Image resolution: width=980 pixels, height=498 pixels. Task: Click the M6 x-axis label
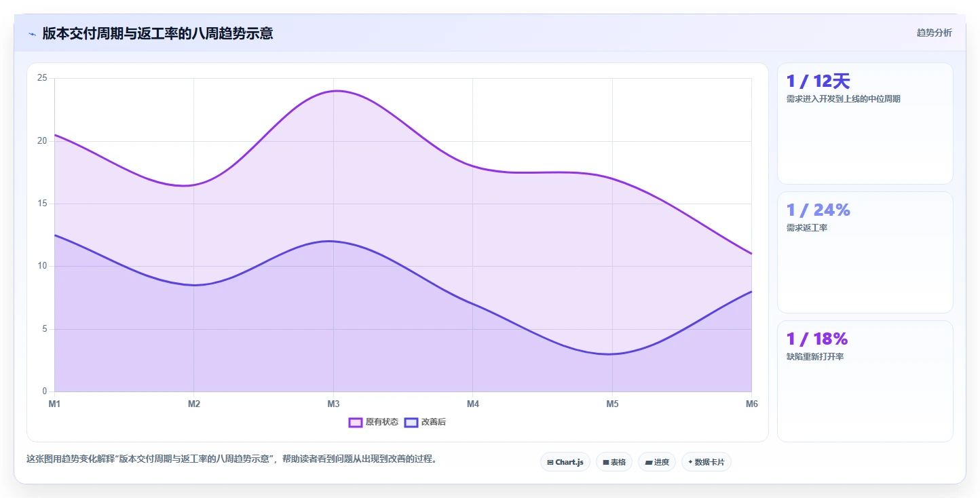point(752,404)
